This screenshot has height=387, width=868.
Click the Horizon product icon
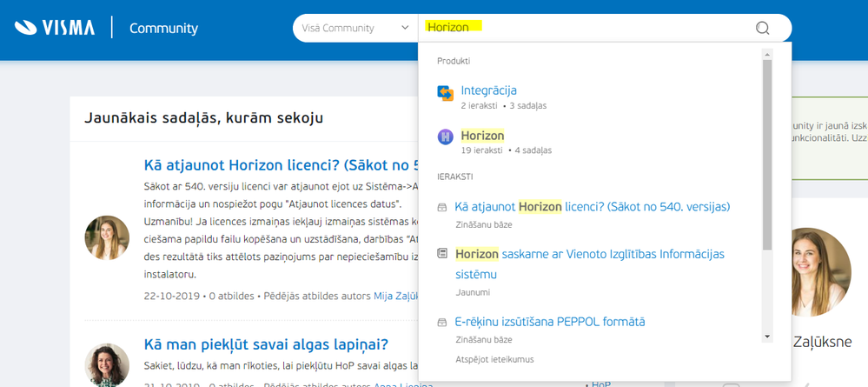coord(445,137)
